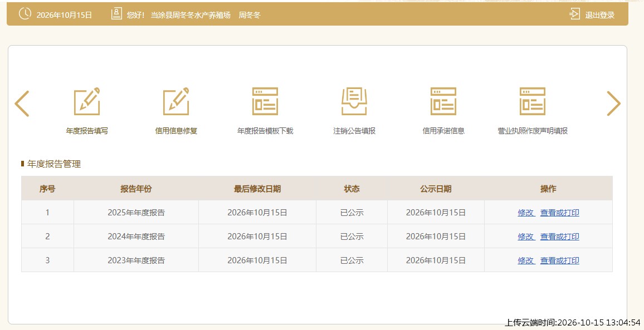Click 修改 for the 2024年年度报告

pos(526,237)
